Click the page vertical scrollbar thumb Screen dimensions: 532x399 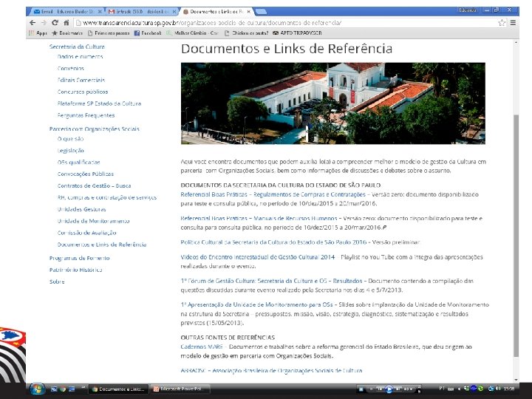point(516,235)
